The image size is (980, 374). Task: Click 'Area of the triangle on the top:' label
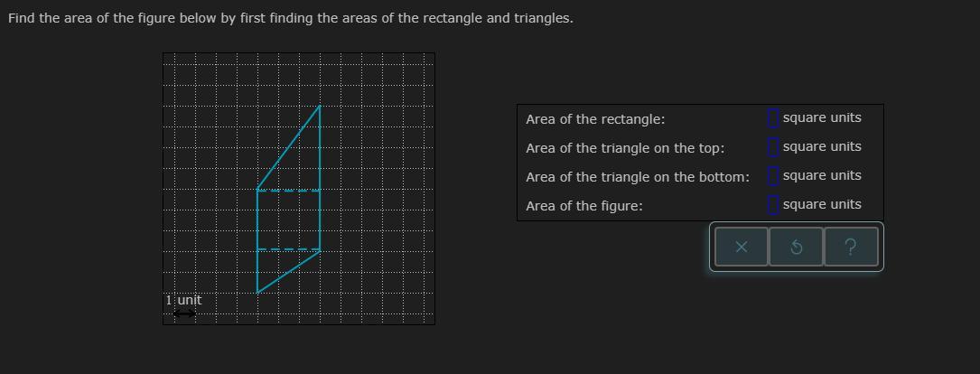click(x=625, y=148)
